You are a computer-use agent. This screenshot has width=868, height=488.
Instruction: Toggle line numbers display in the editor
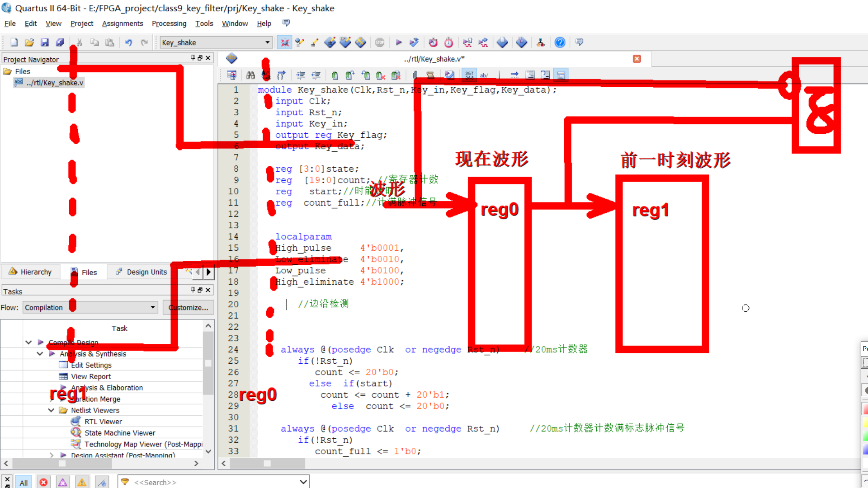(x=469, y=75)
